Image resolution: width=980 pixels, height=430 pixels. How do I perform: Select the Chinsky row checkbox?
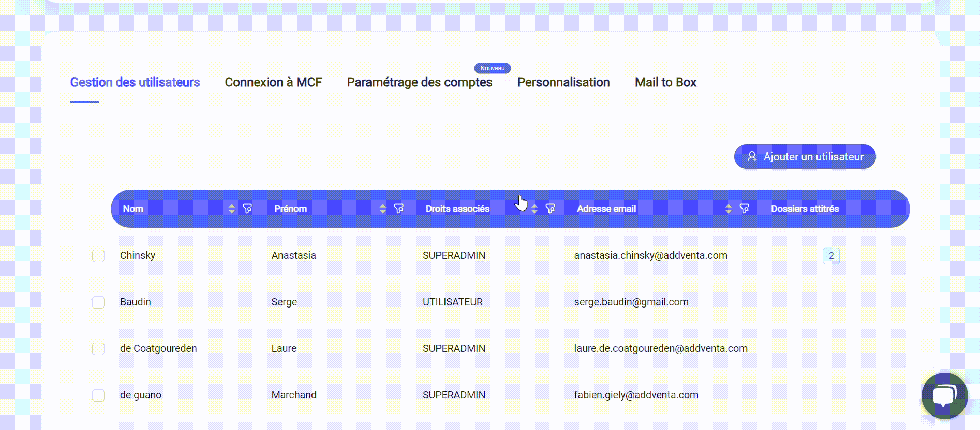click(98, 256)
